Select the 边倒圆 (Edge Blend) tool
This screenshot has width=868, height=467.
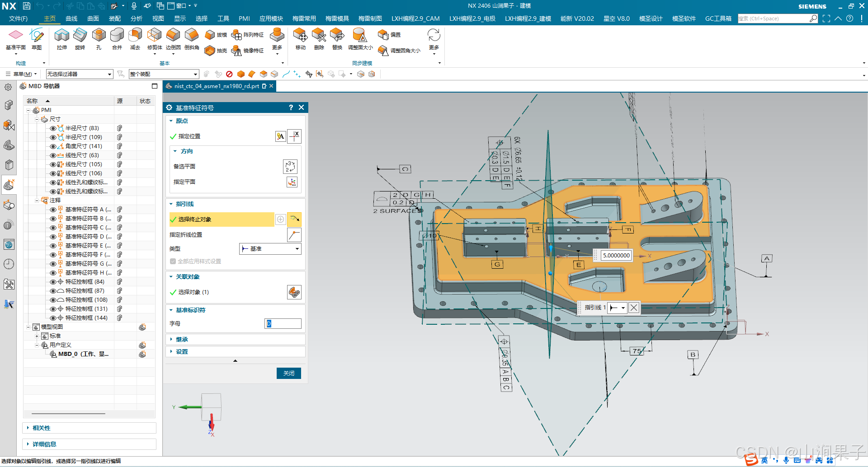click(x=173, y=39)
